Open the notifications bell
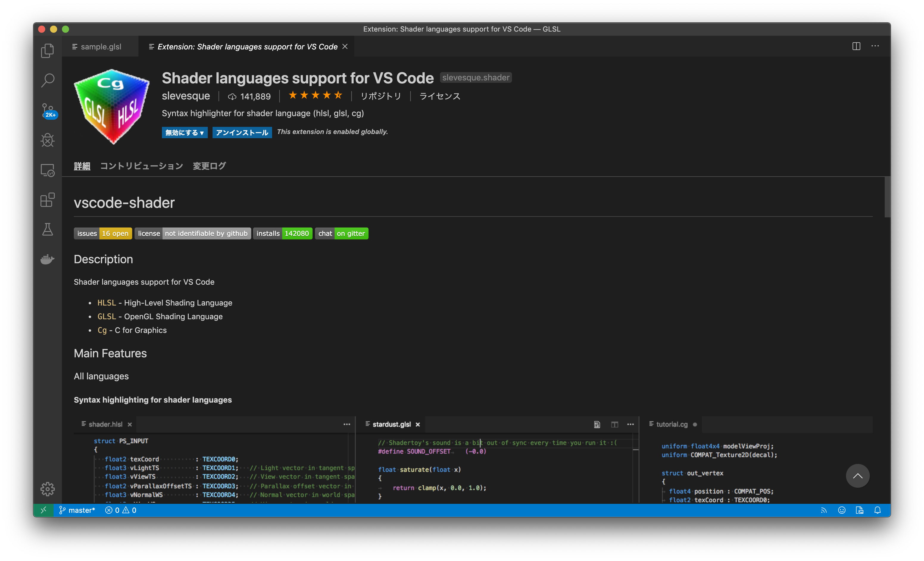Viewport: 924px width, 561px height. (878, 510)
